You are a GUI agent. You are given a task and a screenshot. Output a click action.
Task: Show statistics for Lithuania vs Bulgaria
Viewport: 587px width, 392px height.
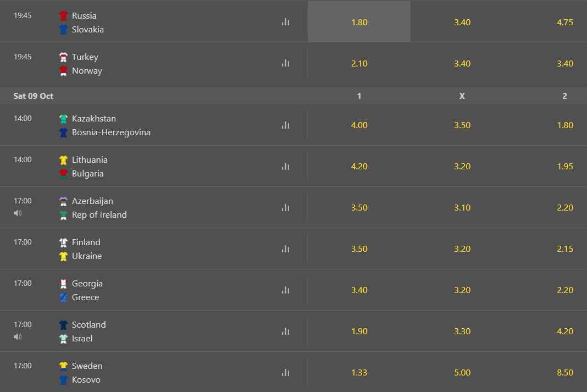[286, 166]
